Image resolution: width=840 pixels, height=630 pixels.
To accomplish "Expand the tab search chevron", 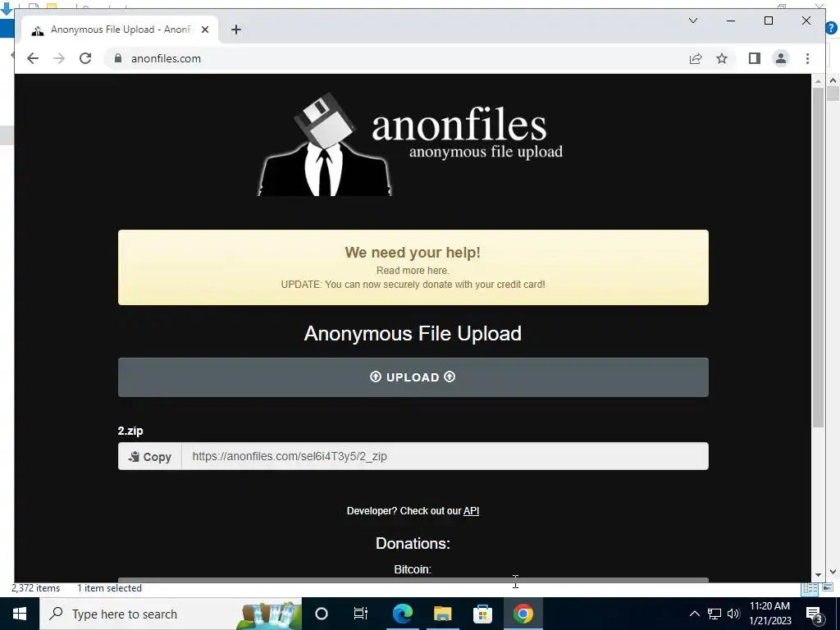I will click(x=692, y=21).
